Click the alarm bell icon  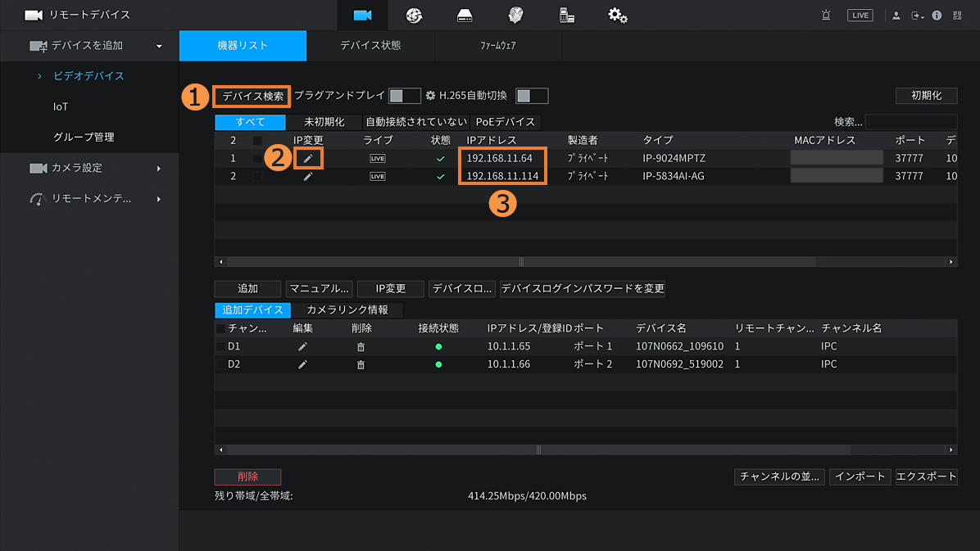pos(825,16)
